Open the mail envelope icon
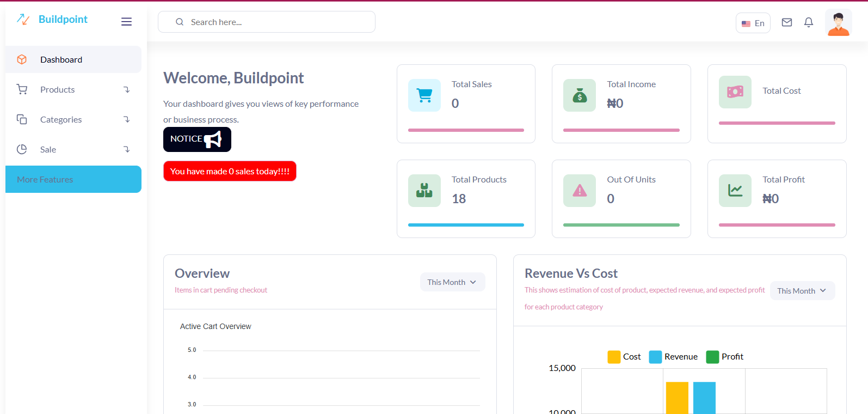Image resolution: width=868 pixels, height=414 pixels. click(786, 22)
